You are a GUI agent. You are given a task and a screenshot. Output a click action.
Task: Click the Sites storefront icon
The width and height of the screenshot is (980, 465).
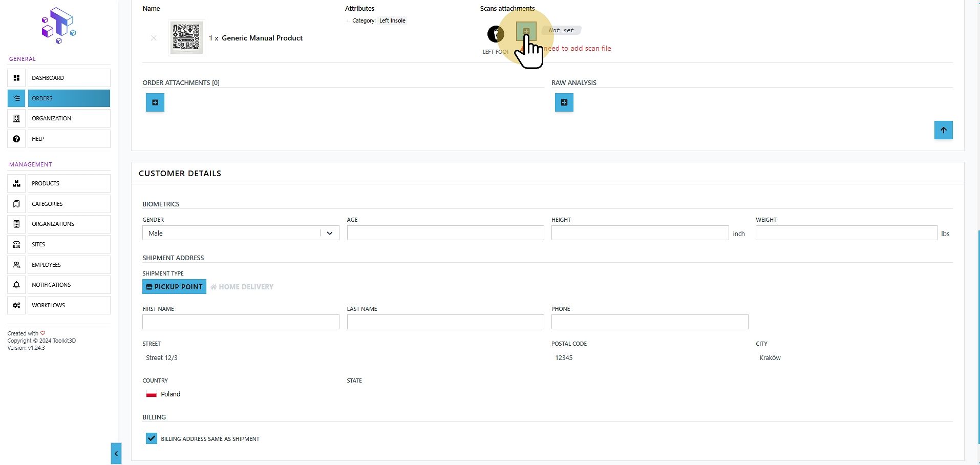pos(16,244)
